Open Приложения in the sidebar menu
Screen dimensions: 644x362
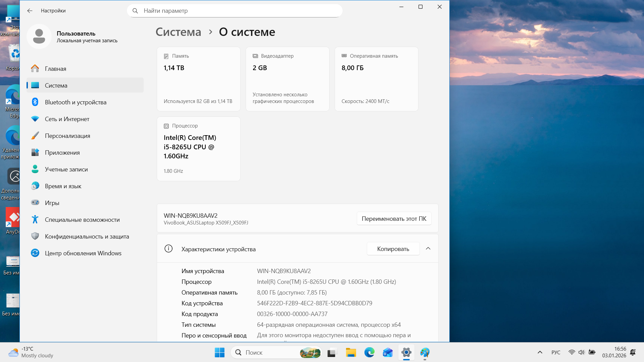[62, 153]
